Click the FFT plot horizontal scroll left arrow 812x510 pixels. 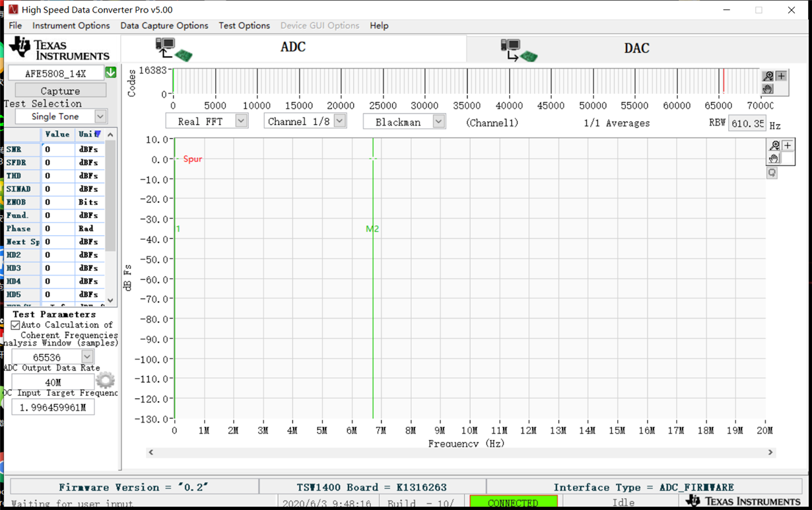[x=151, y=453]
